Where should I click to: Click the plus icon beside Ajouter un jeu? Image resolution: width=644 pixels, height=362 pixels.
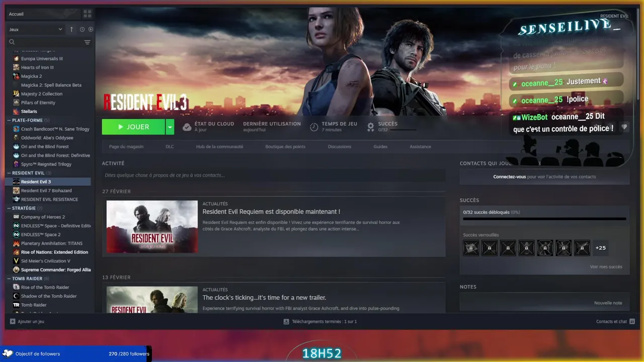(13, 321)
